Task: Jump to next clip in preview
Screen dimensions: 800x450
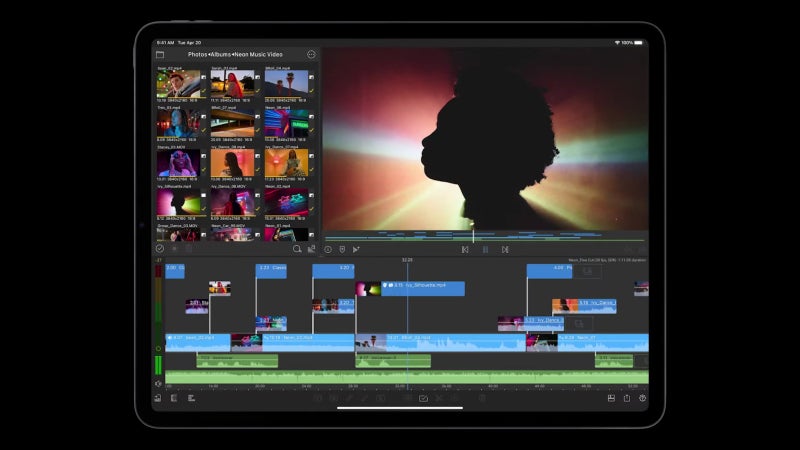Action: coord(505,249)
